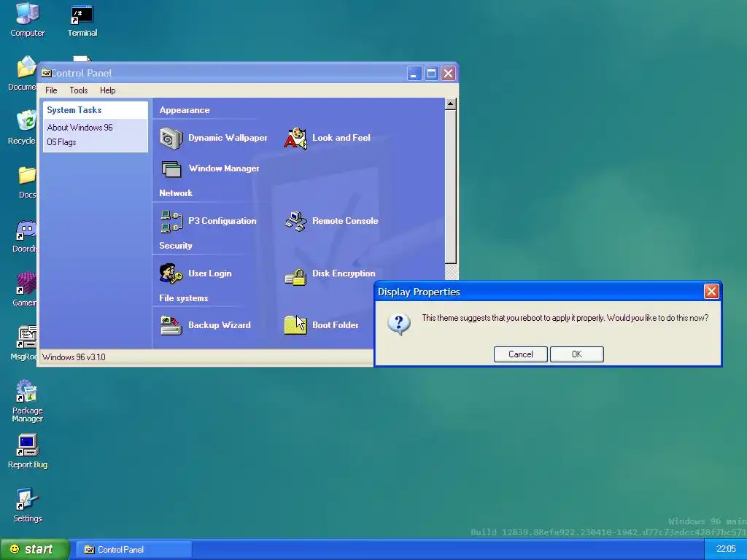Open the Disk Encryption padlock icon
Screen dimensions: 747x560
point(295,276)
